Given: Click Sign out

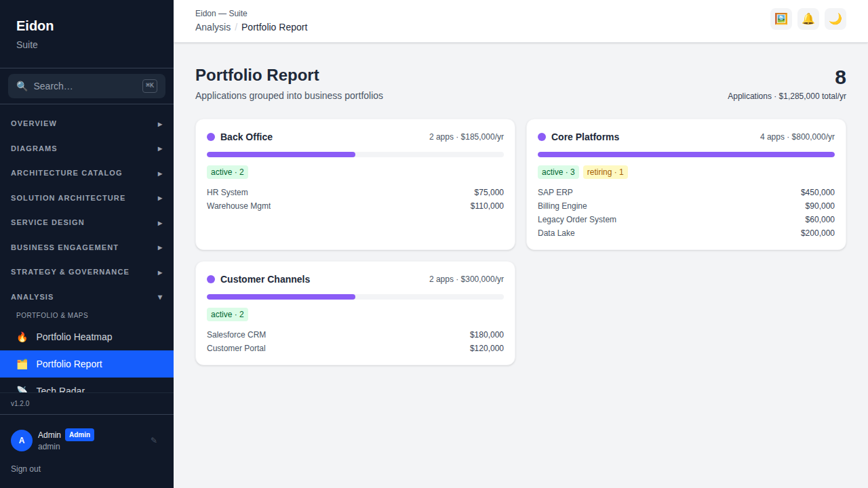Looking at the screenshot, I should (x=26, y=469).
